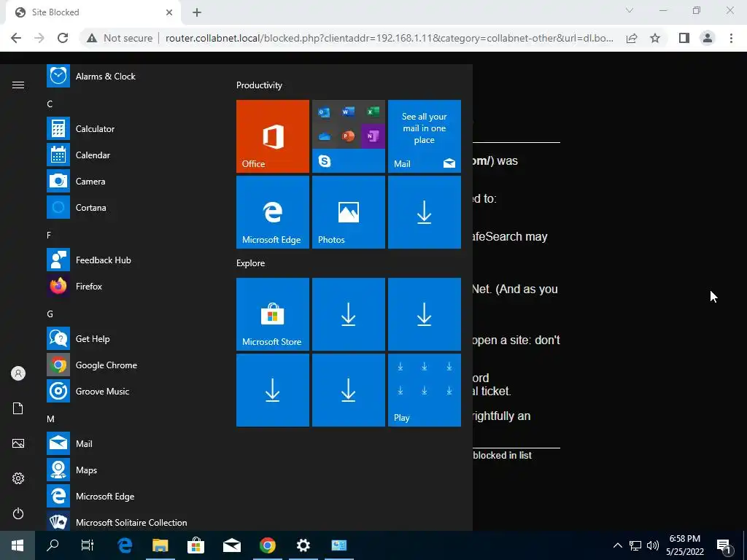Open user account icon in Start sidebar
The width and height of the screenshot is (747, 560).
point(18,373)
